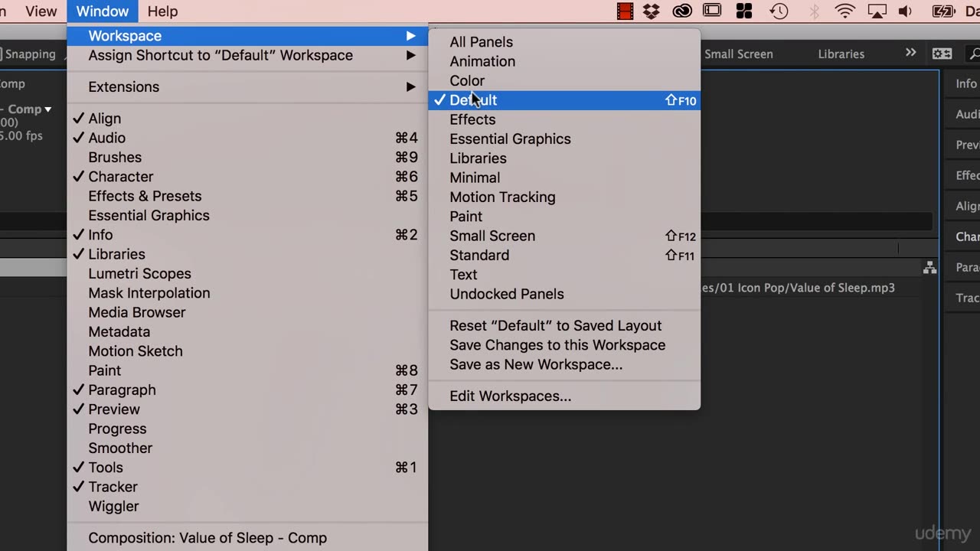This screenshot has height=551, width=980.
Task: Open the Metadata panel
Action: 247,331
